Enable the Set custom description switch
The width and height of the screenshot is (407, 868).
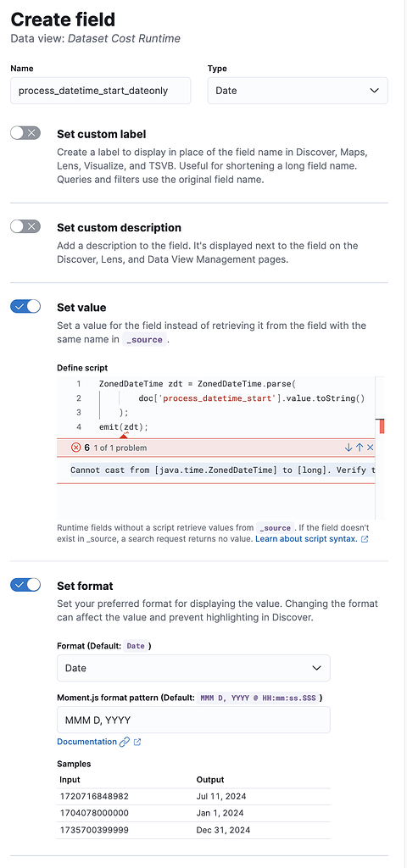coord(25,225)
